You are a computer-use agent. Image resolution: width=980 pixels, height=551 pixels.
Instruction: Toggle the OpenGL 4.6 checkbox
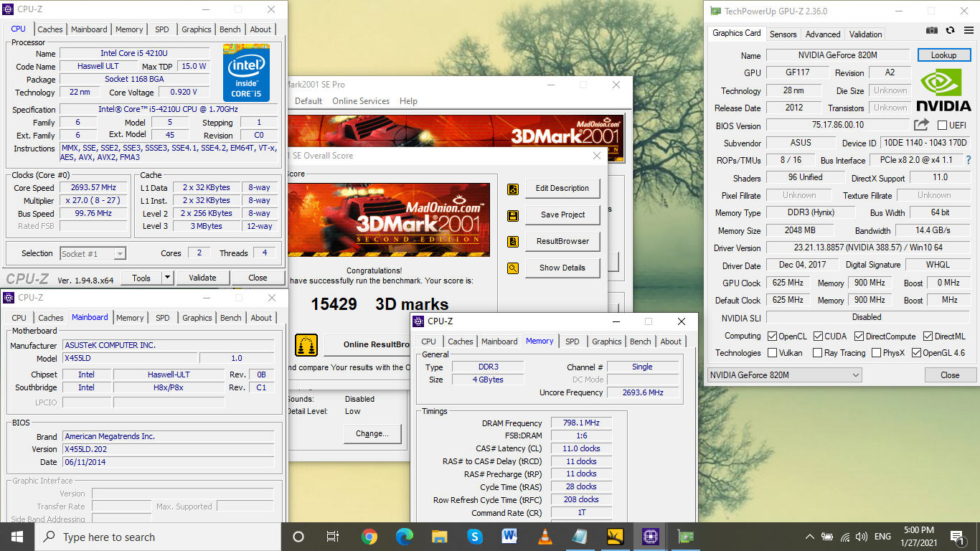click(x=915, y=352)
